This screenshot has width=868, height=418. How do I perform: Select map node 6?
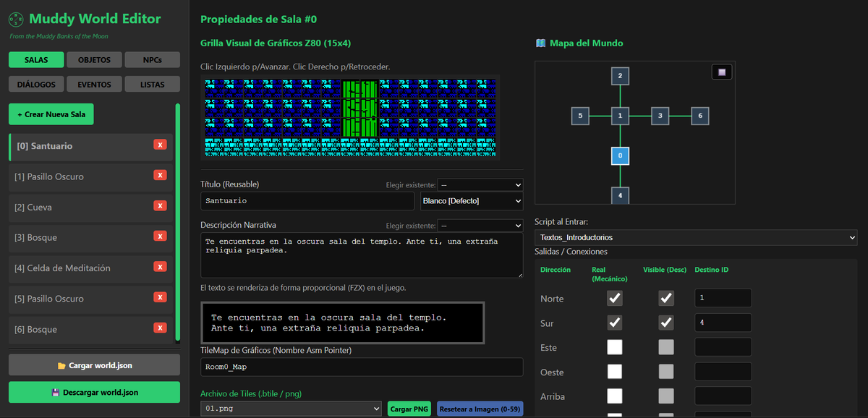[x=699, y=115]
